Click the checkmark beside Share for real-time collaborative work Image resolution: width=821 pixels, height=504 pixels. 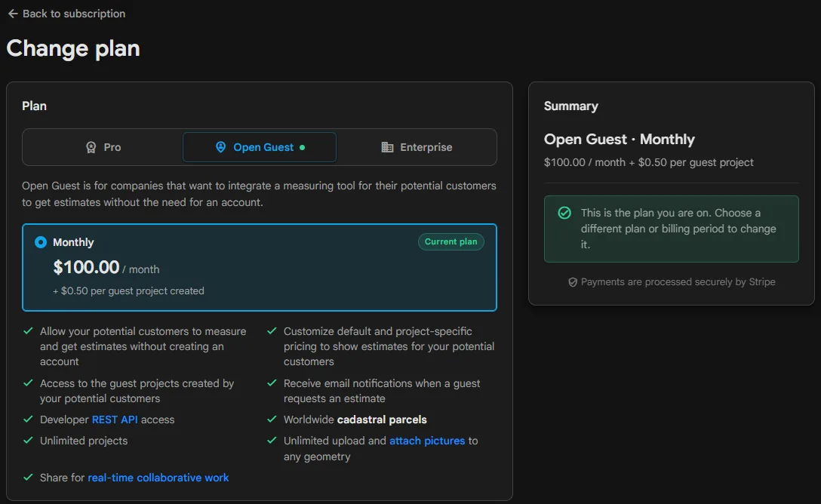tap(28, 478)
